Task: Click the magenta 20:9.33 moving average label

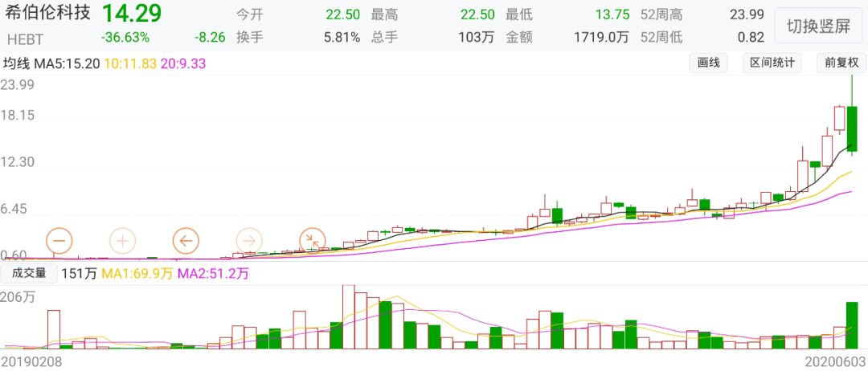Action: click(183, 63)
